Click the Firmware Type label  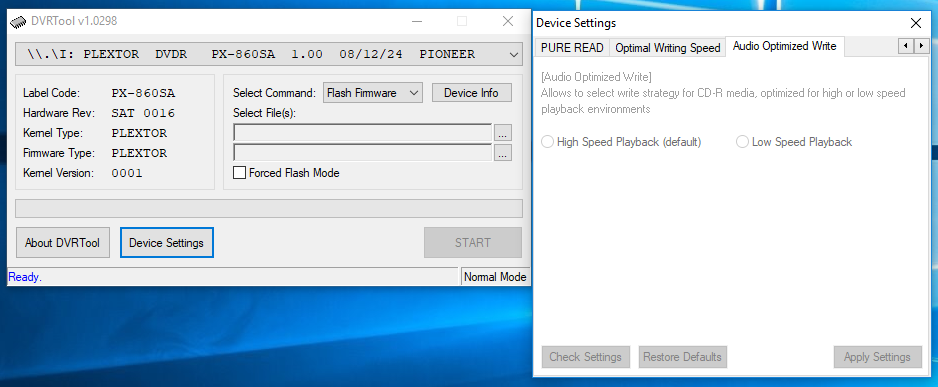(59, 153)
